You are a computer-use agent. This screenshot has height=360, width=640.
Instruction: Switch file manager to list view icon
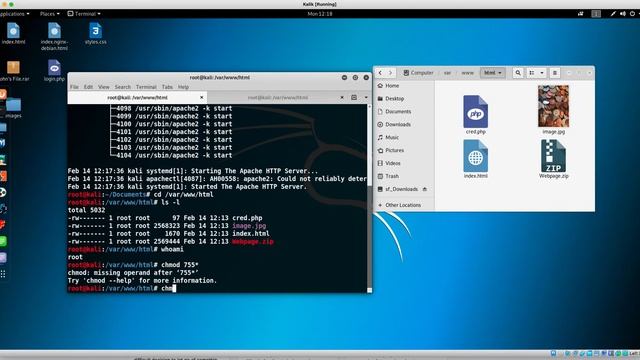[x=532, y=73]
